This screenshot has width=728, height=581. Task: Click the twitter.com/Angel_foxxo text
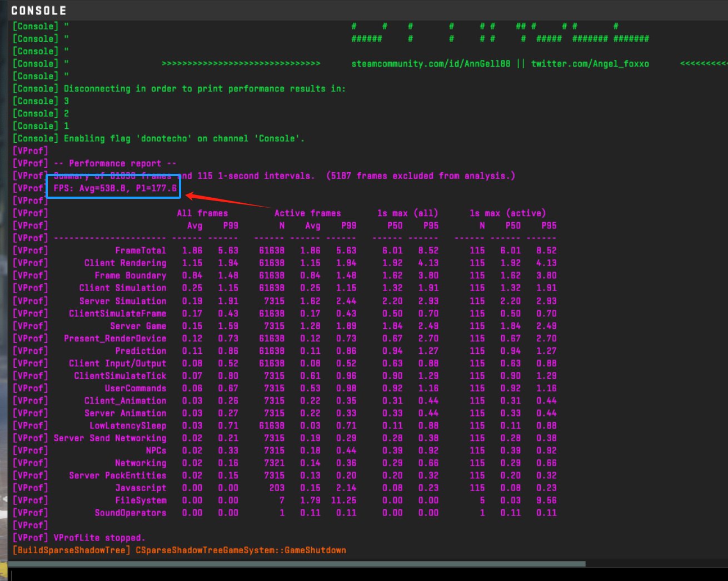pyautogui.click(x=590, y=64)
